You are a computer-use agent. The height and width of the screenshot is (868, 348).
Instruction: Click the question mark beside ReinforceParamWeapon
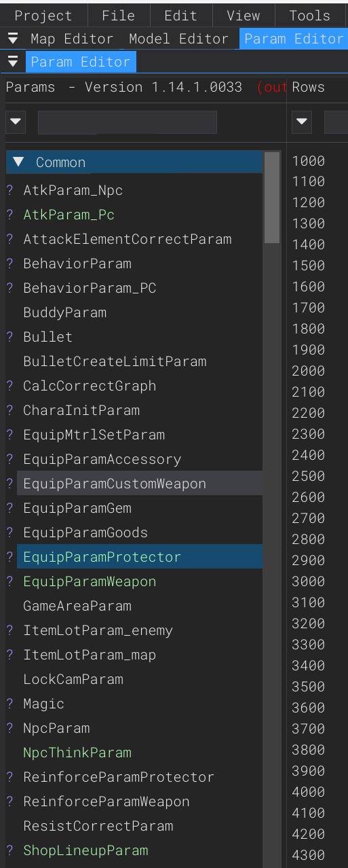(x=9, y=801)
